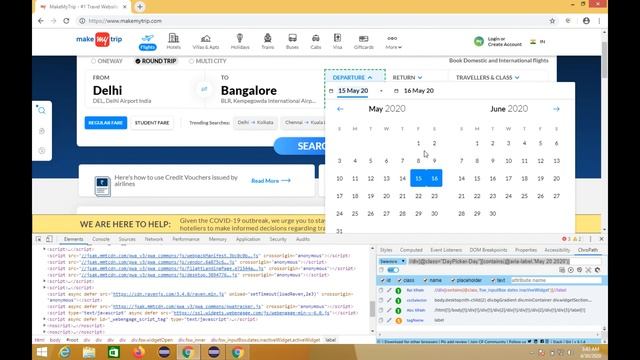The height and width of the screenshot is (360, 640).
Task: Open the Hotels section
Action: click(x=173, y=42)
